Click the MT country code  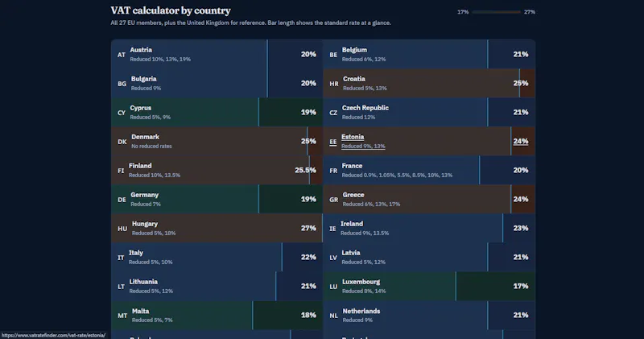(x=122, y=316)
